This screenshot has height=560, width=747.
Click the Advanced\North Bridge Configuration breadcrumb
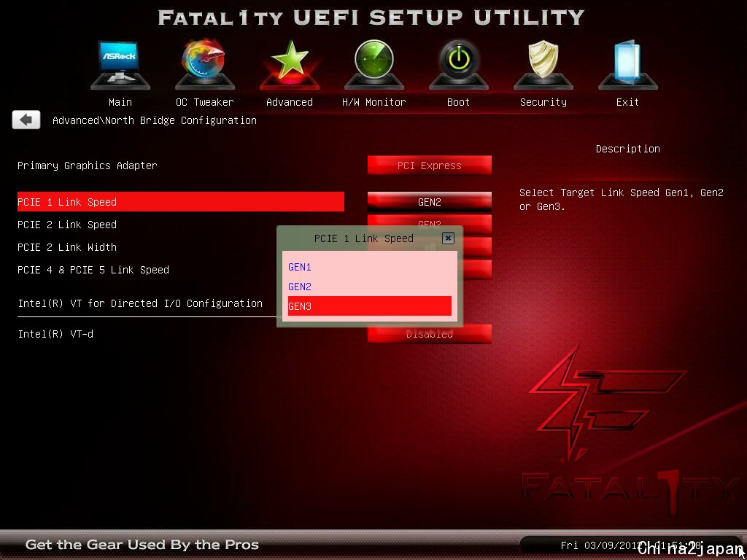click(x=155, y=120)
